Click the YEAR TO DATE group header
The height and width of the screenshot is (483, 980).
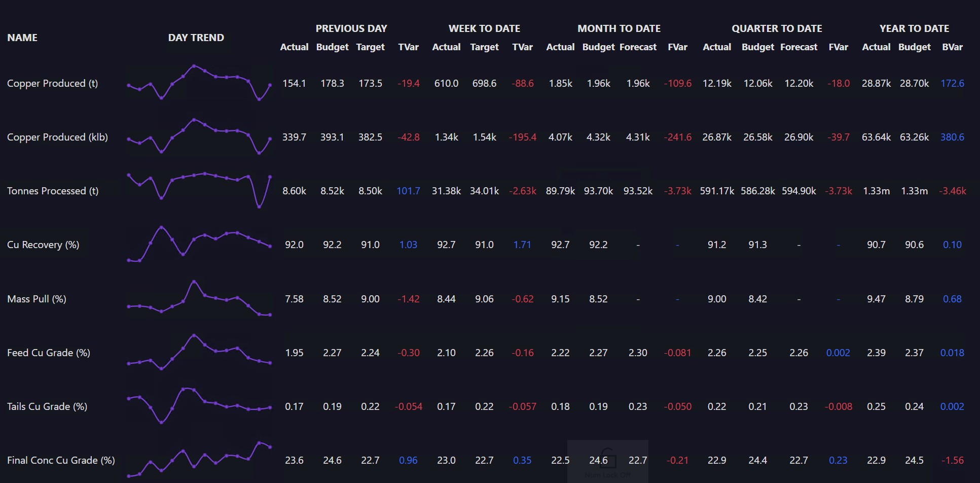tap(914, 28)
